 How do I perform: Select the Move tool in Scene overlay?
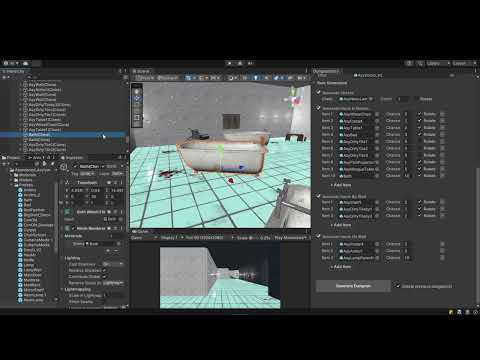pyautogui.click(x=137, y=98)
